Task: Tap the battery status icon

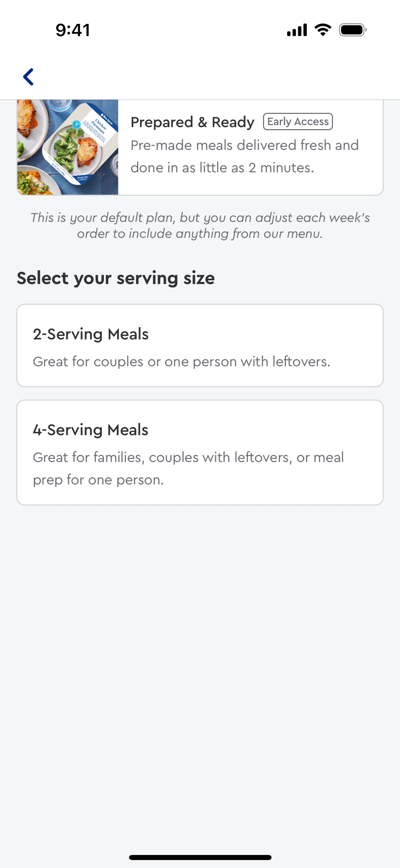Action: pyautogui.click(x=352, y=30)
